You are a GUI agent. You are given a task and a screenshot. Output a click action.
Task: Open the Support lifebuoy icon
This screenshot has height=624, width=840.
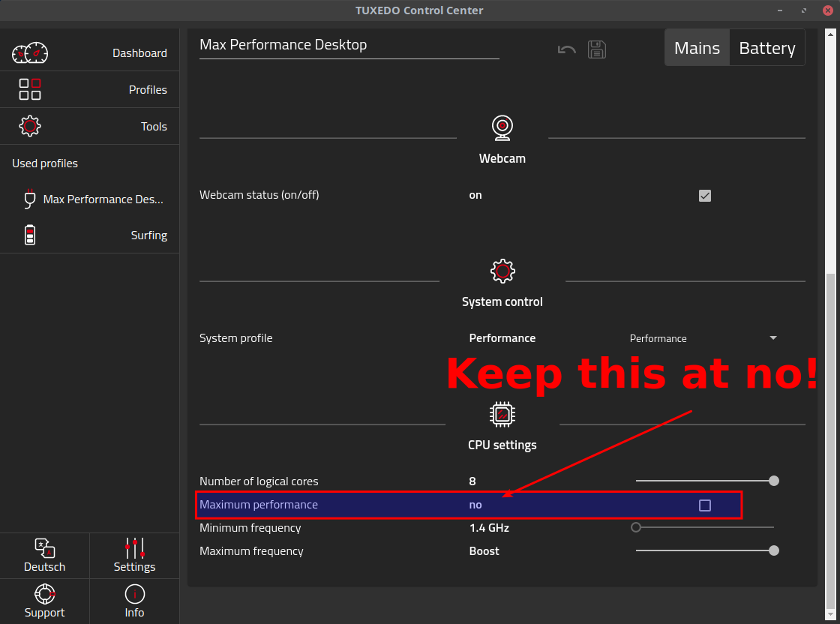point(44,594)
